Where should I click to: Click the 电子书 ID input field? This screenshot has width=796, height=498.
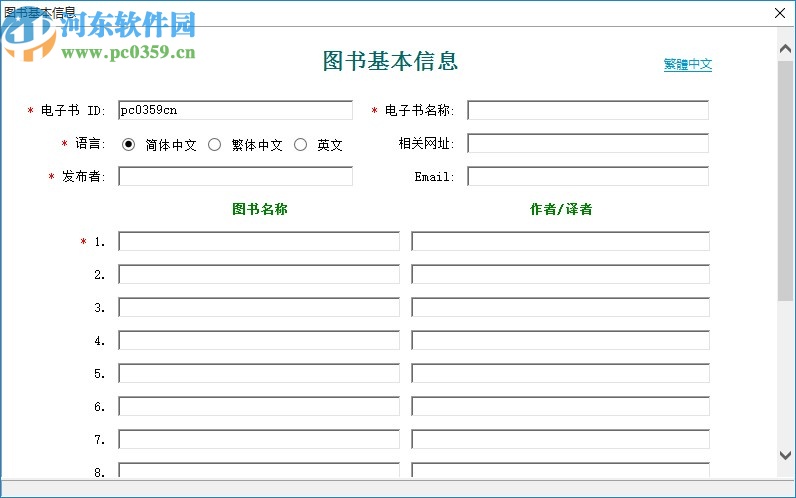[236, 110]
